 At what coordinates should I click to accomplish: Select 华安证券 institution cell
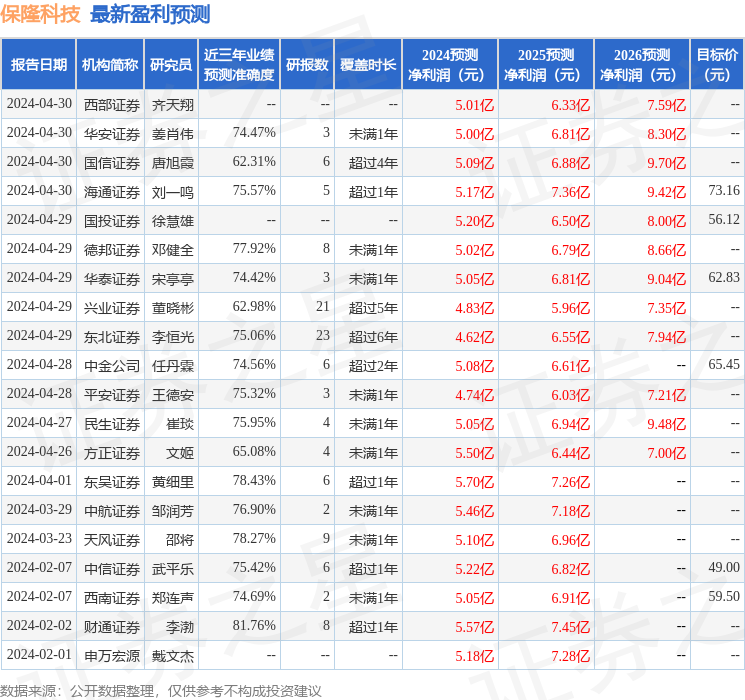(x=112, y=134)
